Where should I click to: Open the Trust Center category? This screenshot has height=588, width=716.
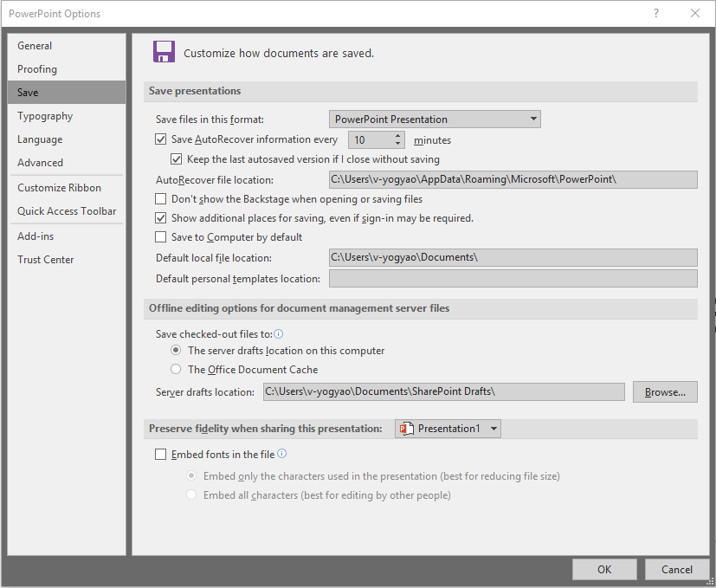[67, 260]
